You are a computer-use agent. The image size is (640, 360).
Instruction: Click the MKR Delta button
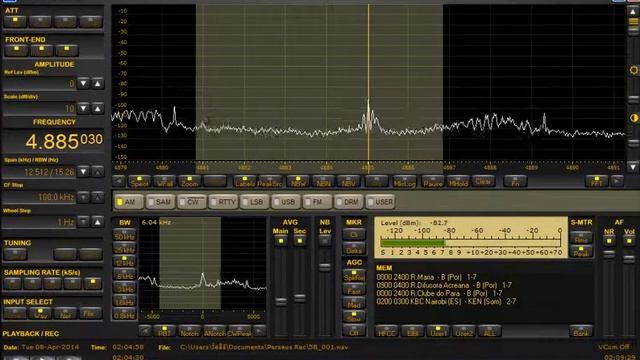pos(354,249)
